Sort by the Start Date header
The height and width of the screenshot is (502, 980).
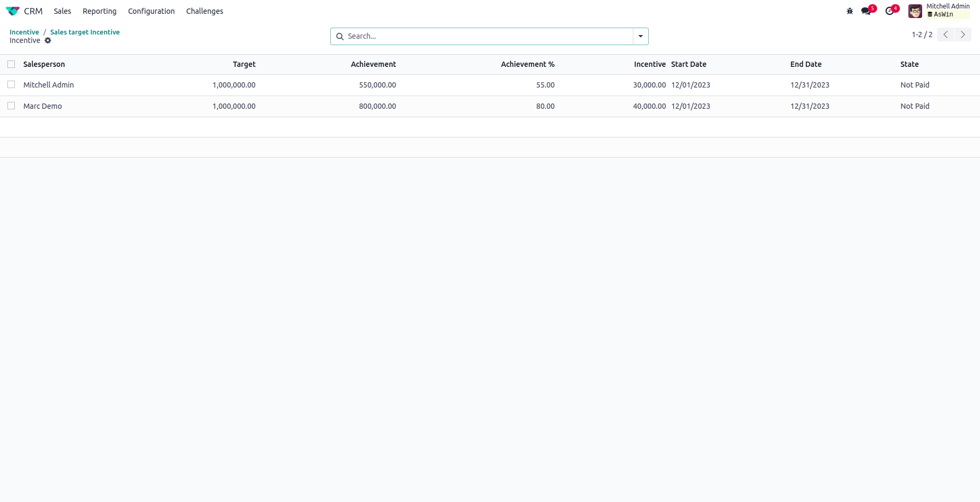point(689,64)
